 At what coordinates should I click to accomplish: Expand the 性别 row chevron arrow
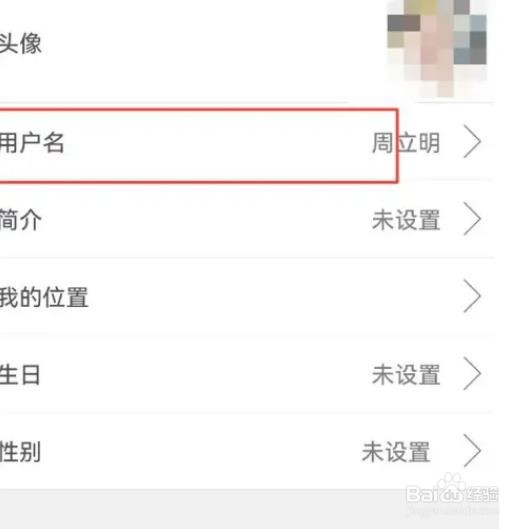[x=472, y=451]
